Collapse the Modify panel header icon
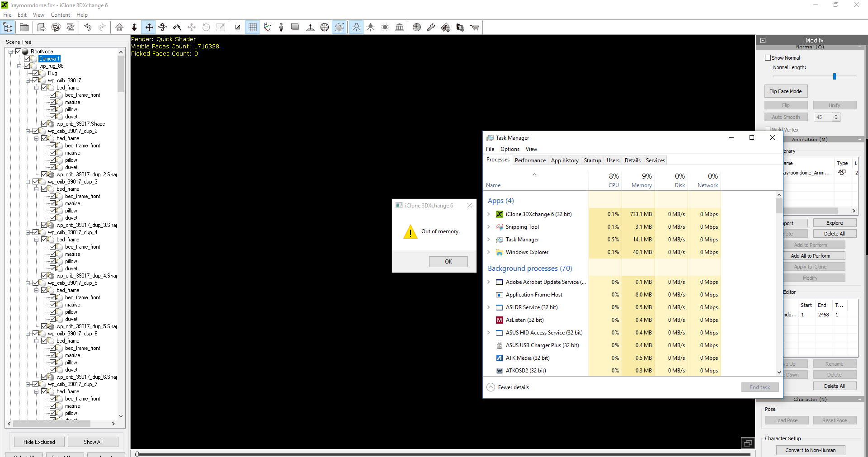 point(763,40)
